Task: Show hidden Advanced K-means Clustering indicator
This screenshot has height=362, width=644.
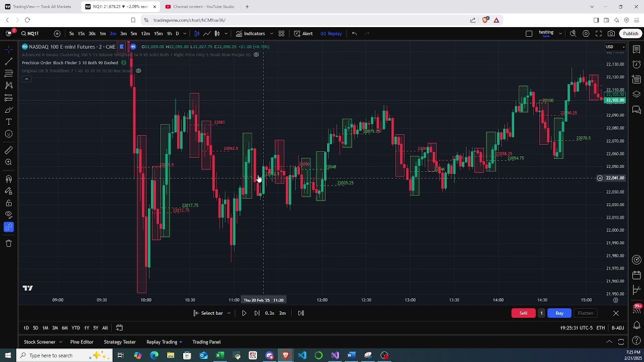Action: click(x=256, y=55)
